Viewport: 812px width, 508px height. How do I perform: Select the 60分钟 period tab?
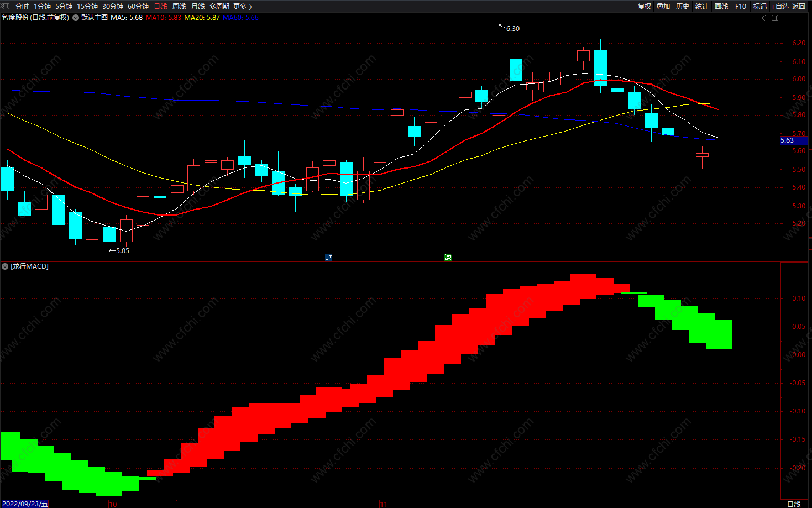coord(138,6)
